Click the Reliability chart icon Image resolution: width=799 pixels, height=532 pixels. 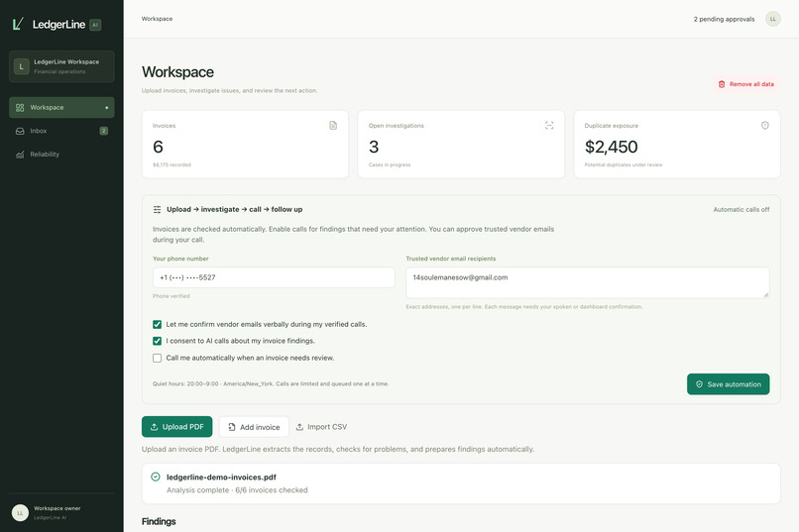[20, 155]
